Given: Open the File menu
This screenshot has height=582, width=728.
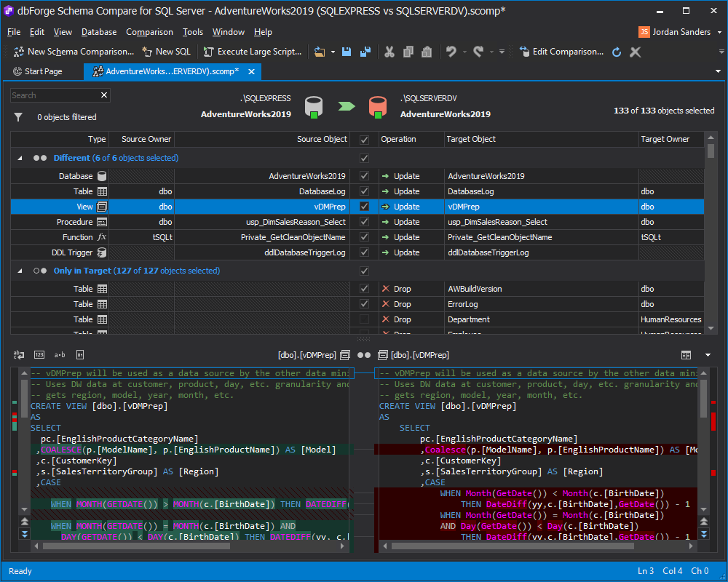Looking at the screenshot, I should (x=14, y=32).
